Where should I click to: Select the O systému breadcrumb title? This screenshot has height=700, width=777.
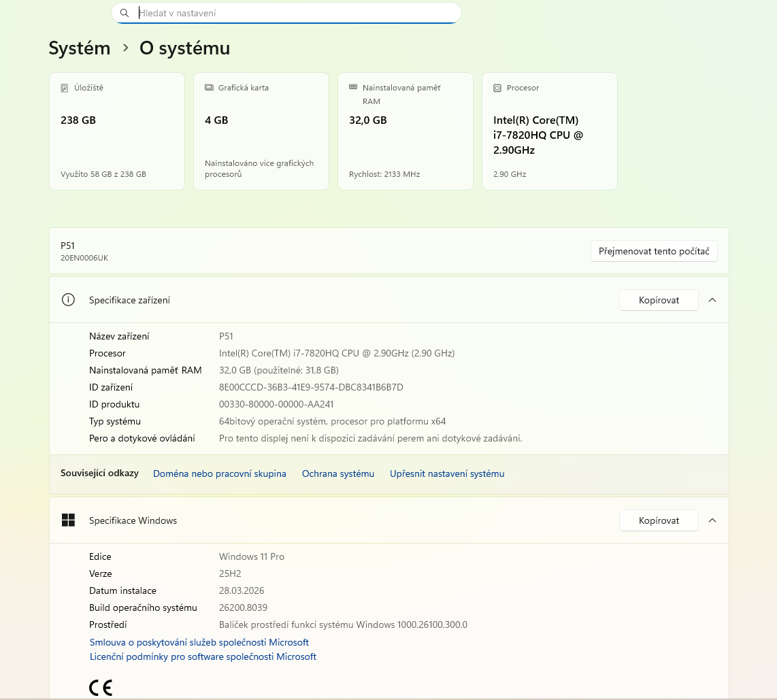(x=184, y=48)
